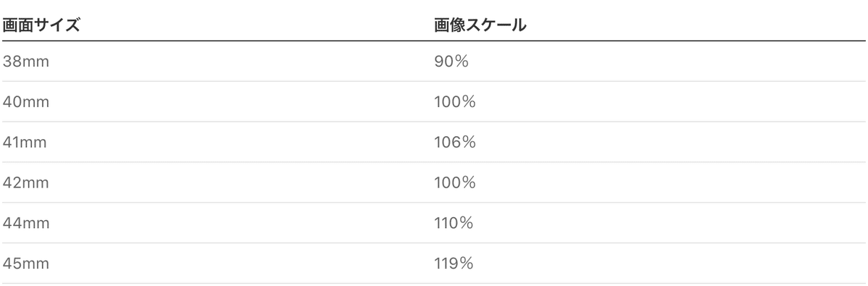Screen dimensions: 868x286
Task: Select the 42mm screen size cell
Action: pyautogui.click(x=26, y=182)
